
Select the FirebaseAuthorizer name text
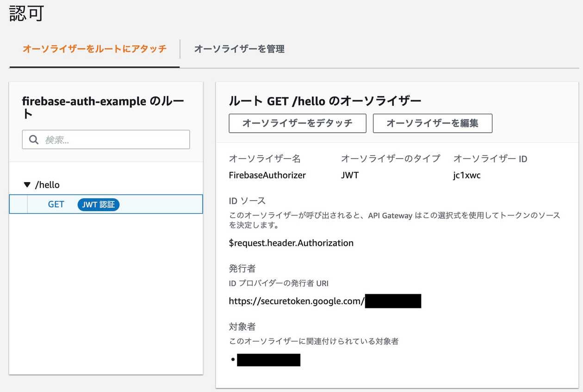[267, 175]
